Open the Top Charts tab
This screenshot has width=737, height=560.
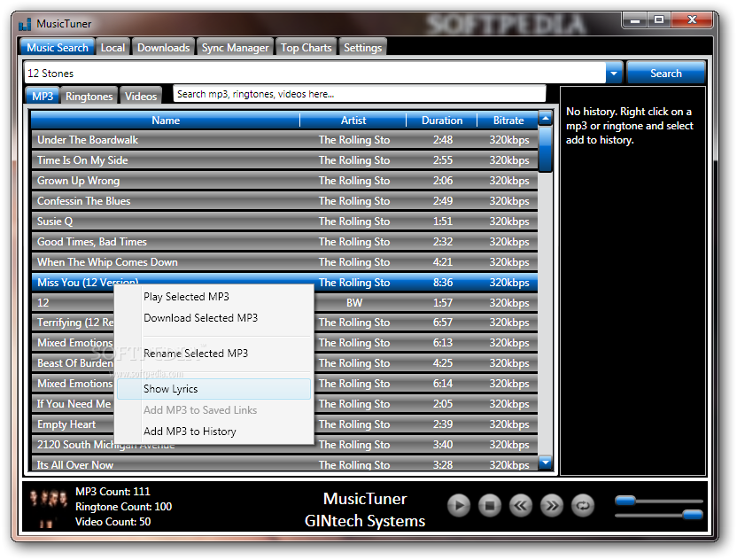306,48
